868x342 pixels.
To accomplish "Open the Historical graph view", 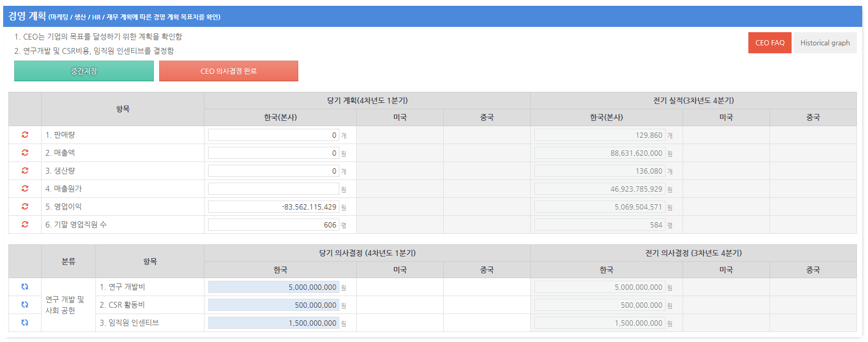I will point(825,43).
